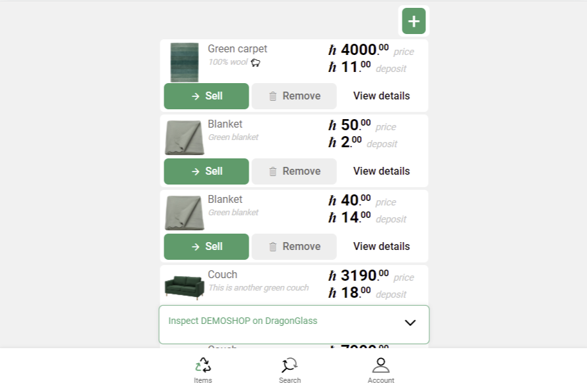Click thumbnail of the 50.00 Blanket
587x392 pixels.
point(185,137)
